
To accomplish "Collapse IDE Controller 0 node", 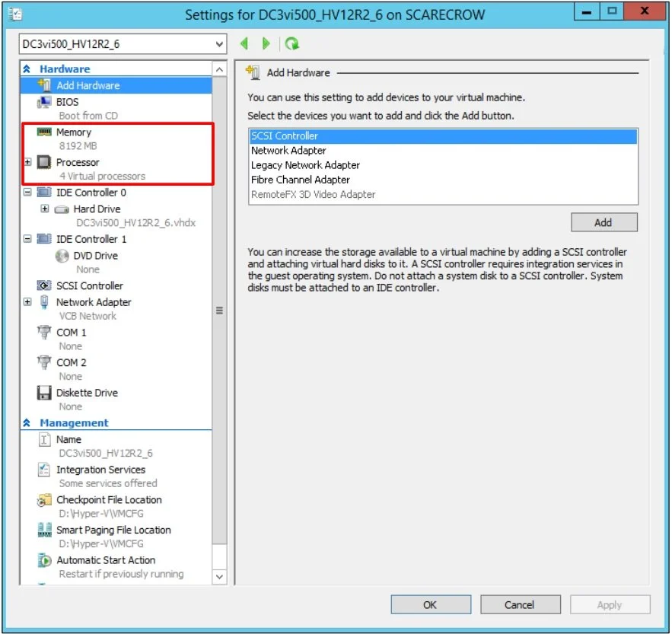I will pyautogui.click(x=27, y=193).
